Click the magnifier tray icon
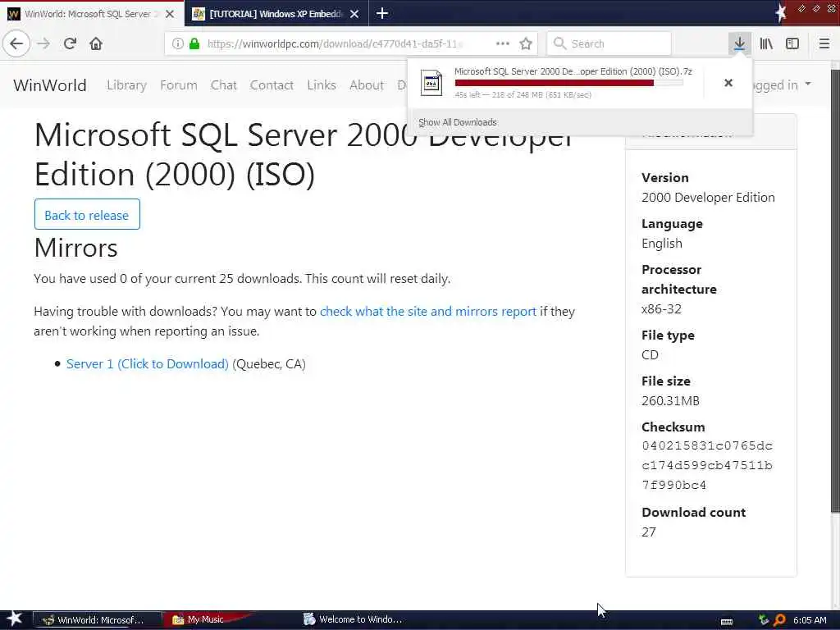 (779, 620)
